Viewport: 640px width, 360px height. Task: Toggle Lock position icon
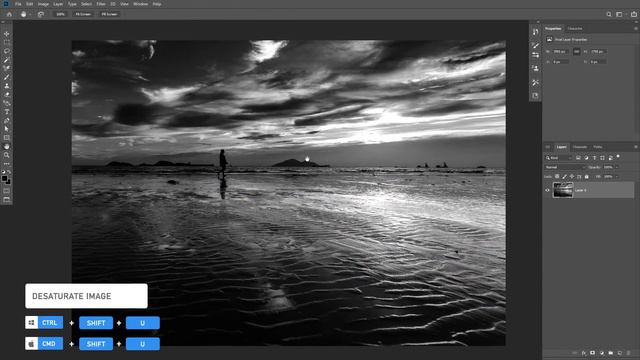coord(572,176)
